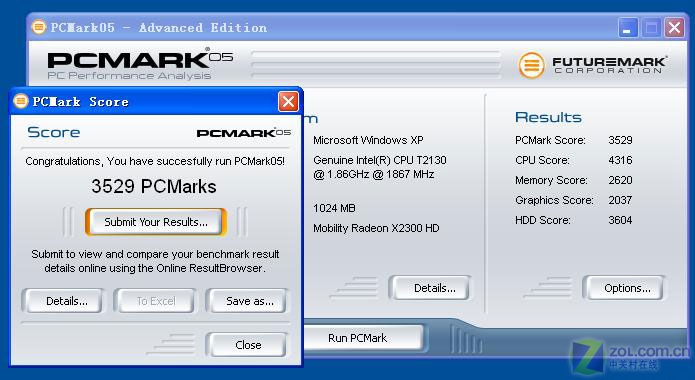Close the PCMark05 Advanced Edition main window
This screenshot has width=695, height=380.
coord(675,28)
